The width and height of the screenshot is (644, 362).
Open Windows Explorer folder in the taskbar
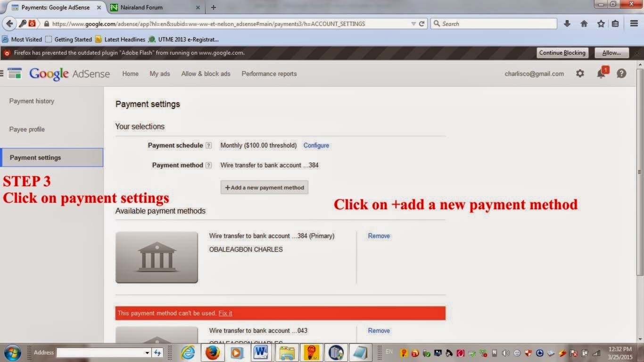coord(287,353)
